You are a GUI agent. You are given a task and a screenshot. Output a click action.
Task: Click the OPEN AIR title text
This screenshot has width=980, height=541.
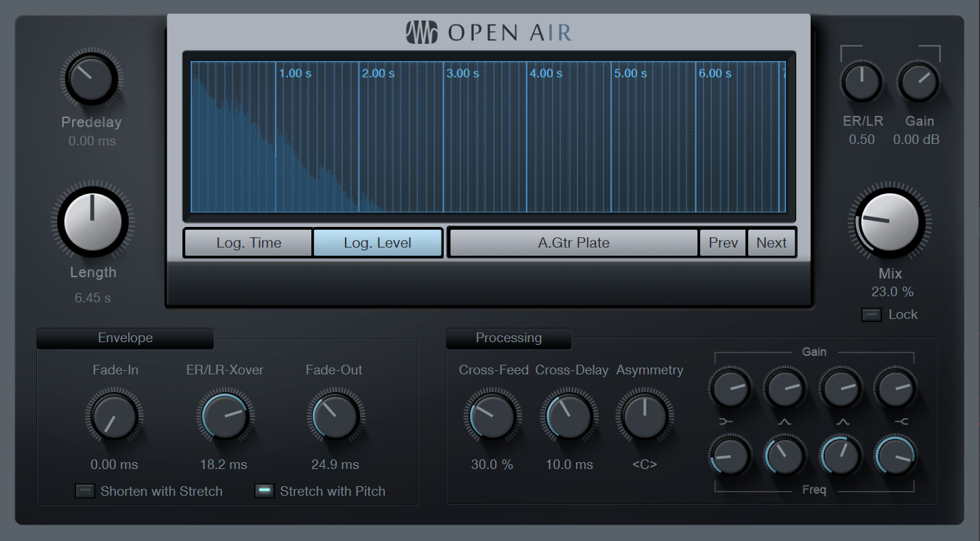click(509, 33)
